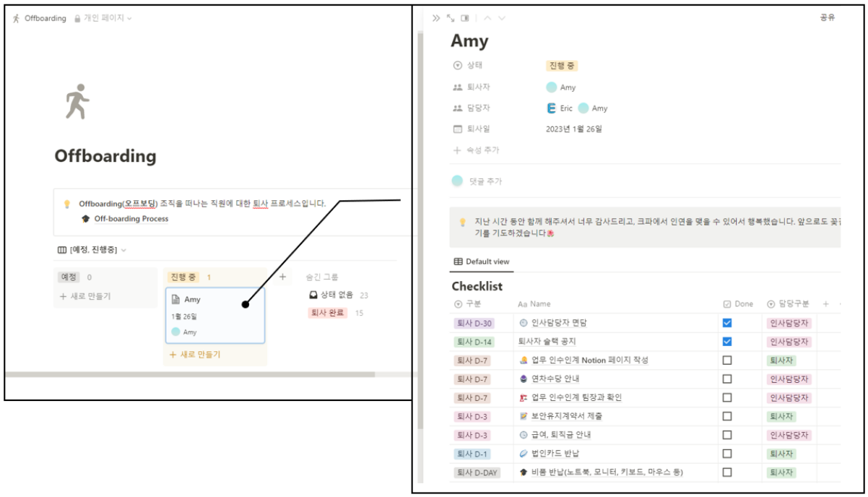Go to previous record with up arrow
This screenshot has height=497, width=868.
pos(487,18)
